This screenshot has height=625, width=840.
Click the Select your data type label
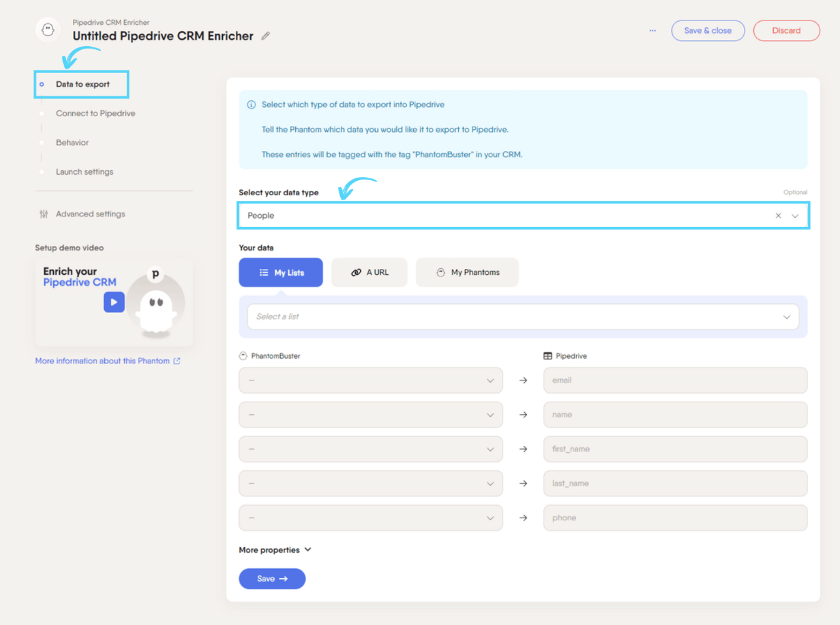click(278, 193)
